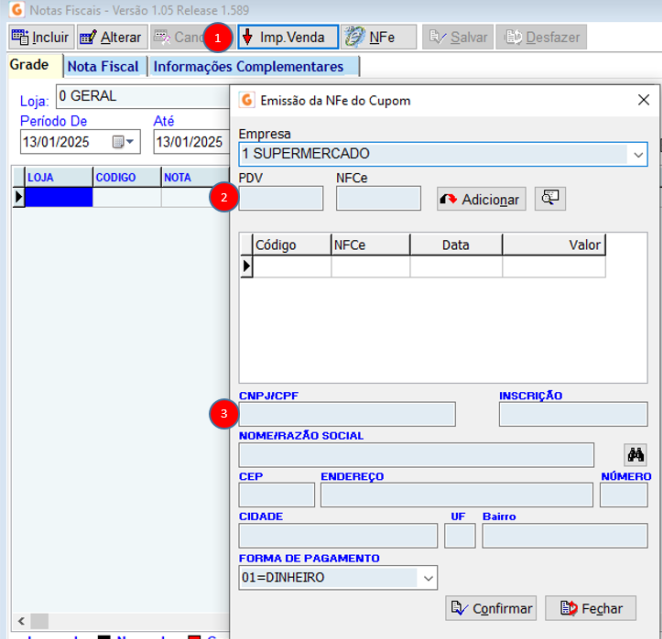Click the Imp.Venda import button
Viewport: 662px width, 639px height.
pos(284,38)
